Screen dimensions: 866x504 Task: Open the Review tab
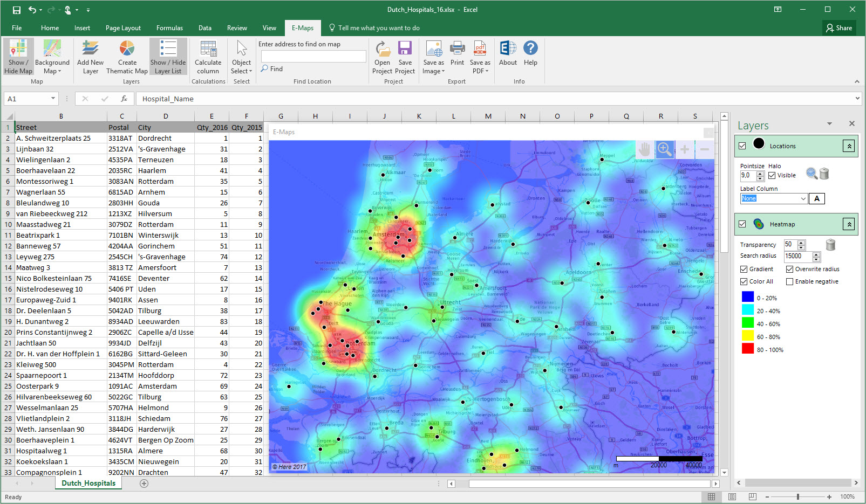point(237,27)
